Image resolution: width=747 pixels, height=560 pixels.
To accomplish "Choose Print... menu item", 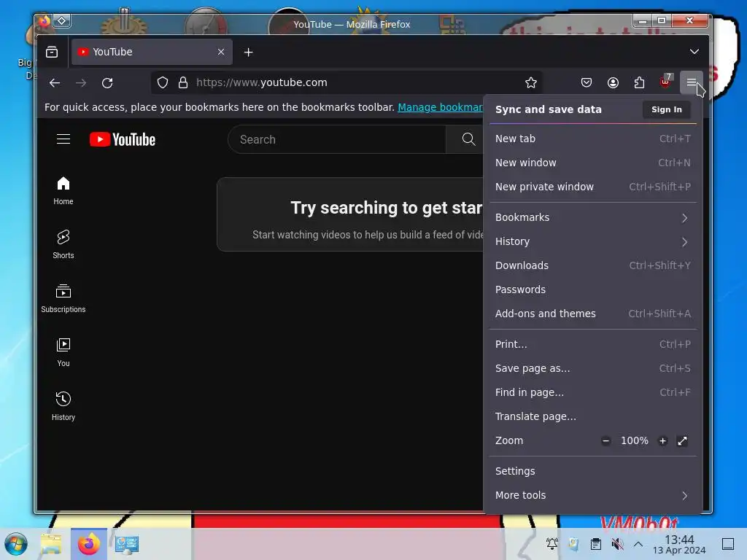I will pyautogui.click(x=593, y=344).
